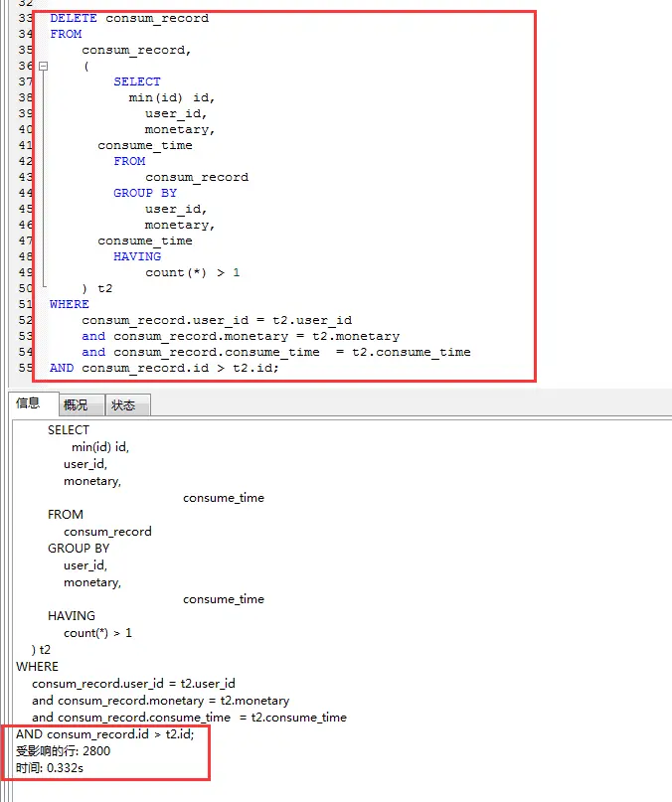Click 'consum_record.user_id = t2.user_id' in editor

(x=217, y=320)
